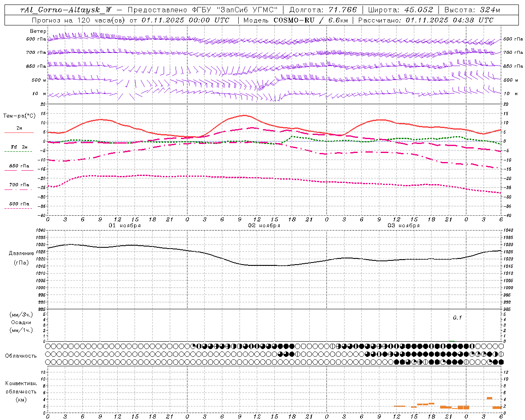525x420 pixels.
Task: Click the dash-dot line sample under 700 гПа legend
Action: [18, 189]
